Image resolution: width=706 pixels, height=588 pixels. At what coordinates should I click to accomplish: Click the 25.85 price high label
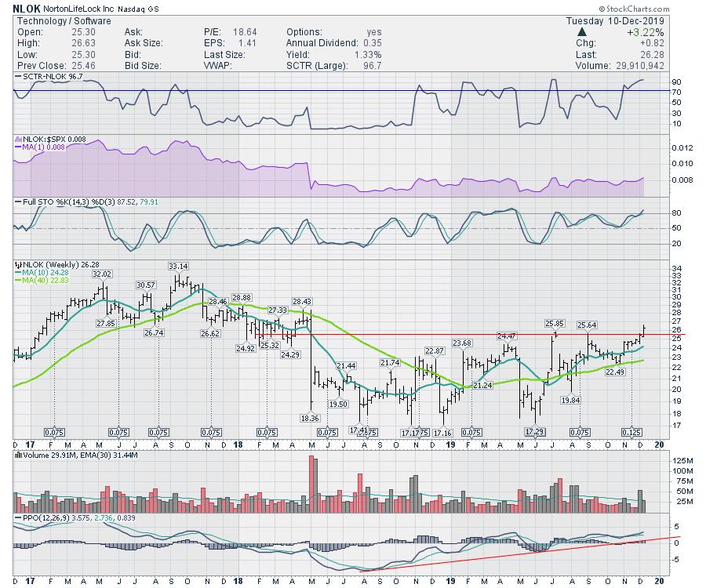tap(555, 324)
